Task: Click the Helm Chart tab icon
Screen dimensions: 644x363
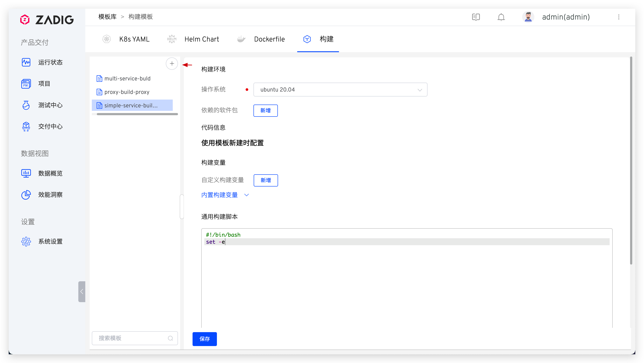Action: pyautogui.click(x=172, y=39)
